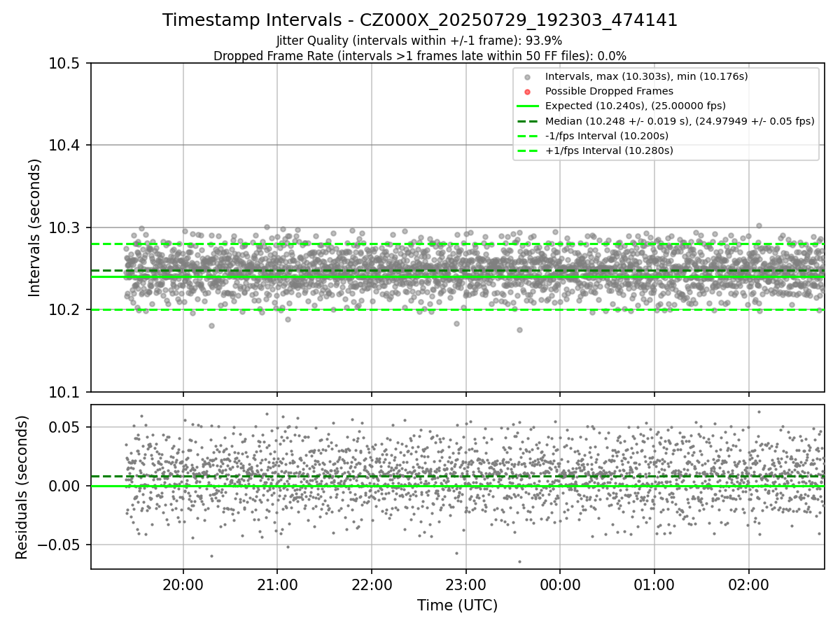The height and width of the screenshot is (630, 840).
Task: Click legend entry for Intervals max and min
Action: tap(646, 76)
